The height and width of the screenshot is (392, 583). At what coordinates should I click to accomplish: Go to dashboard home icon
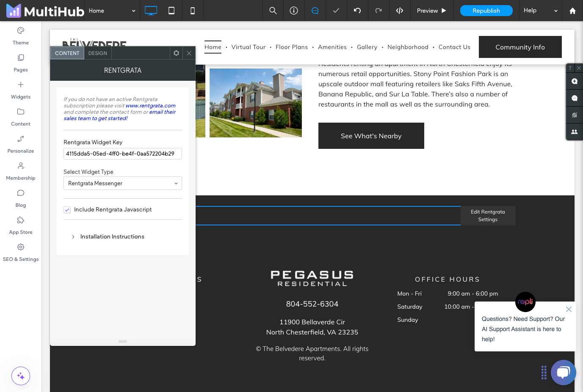coord(572,11)
